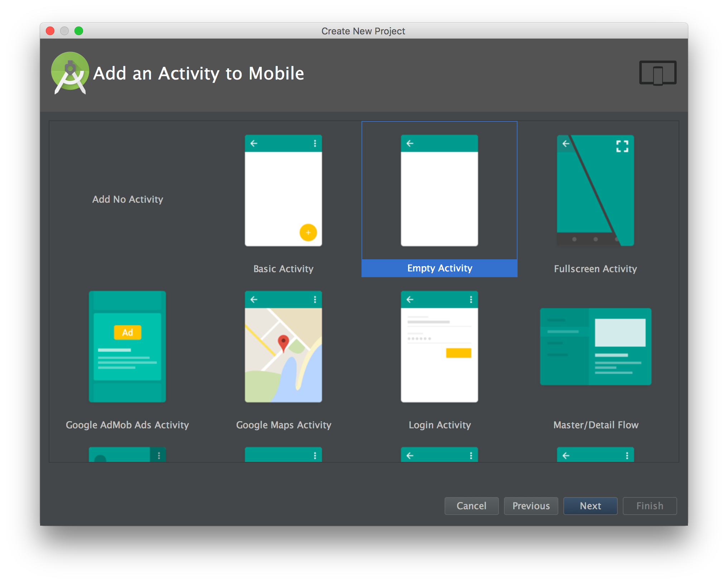Choose the Login Activity template
Image resolution: width=728 pixels, height=583 pixels.
(x=439, y=346)
